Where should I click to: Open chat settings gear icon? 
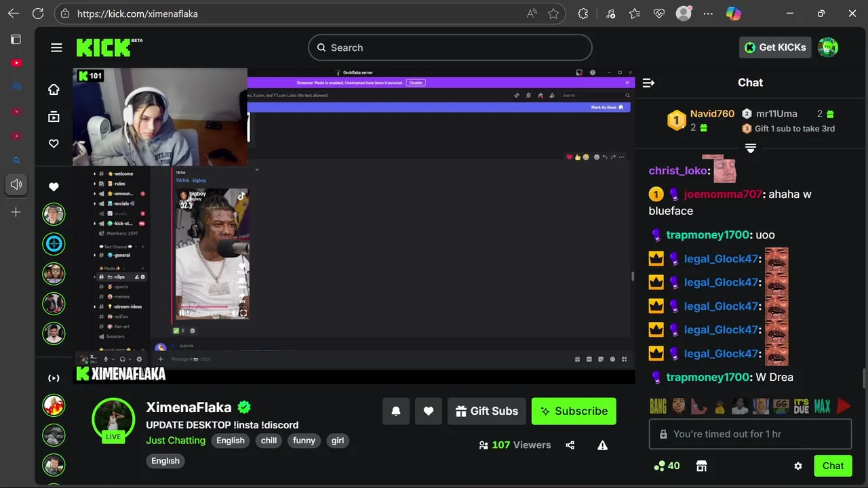798,466
